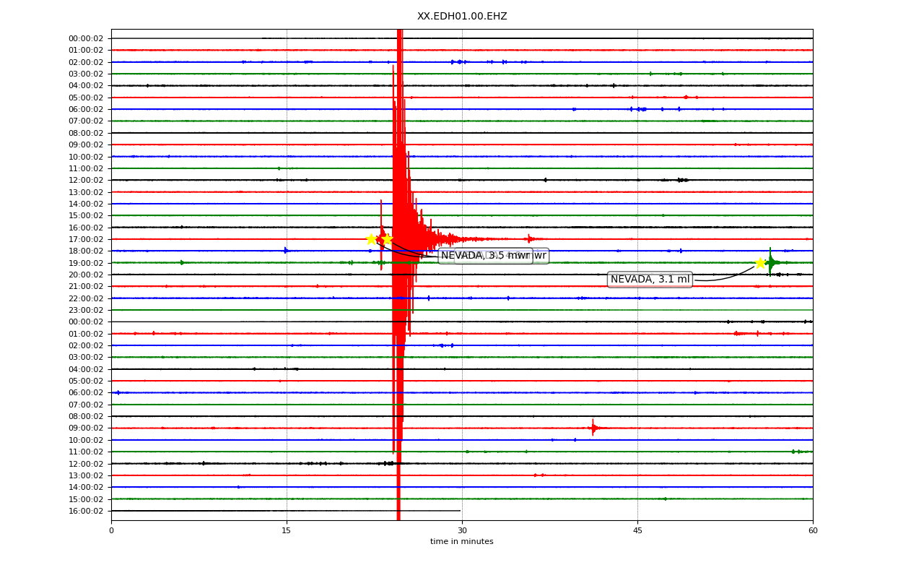Select the 19:00:02 row label
Image resolution: width=924 pixels, height=578 pixels.
[86, 263]
